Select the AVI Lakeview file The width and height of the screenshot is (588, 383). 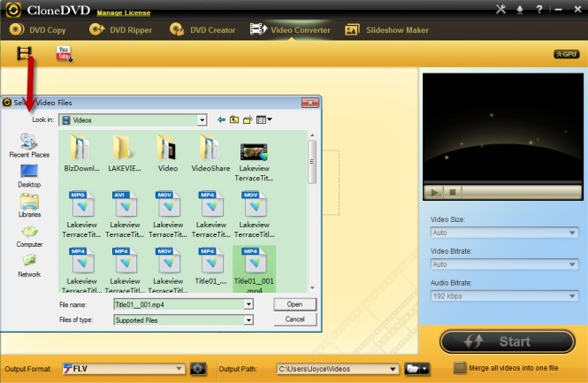point(125,215)
